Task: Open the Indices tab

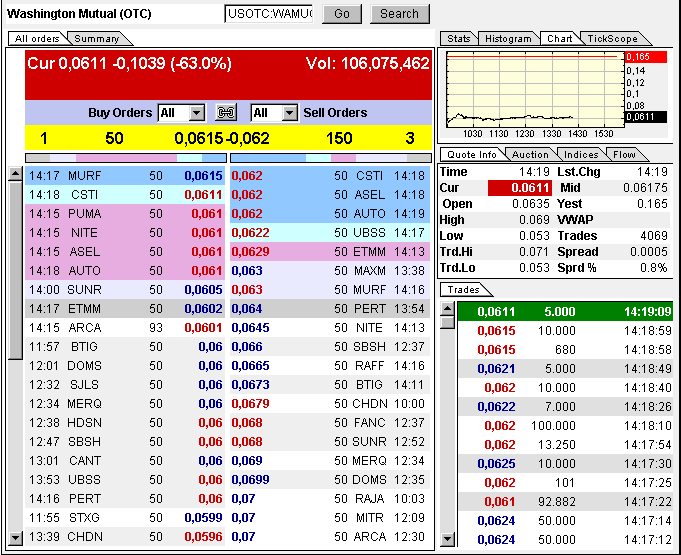Action: [581, 155]
